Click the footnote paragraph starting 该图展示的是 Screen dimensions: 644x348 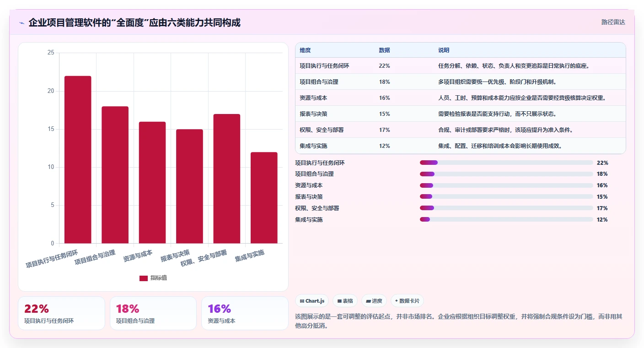[459, 321]
